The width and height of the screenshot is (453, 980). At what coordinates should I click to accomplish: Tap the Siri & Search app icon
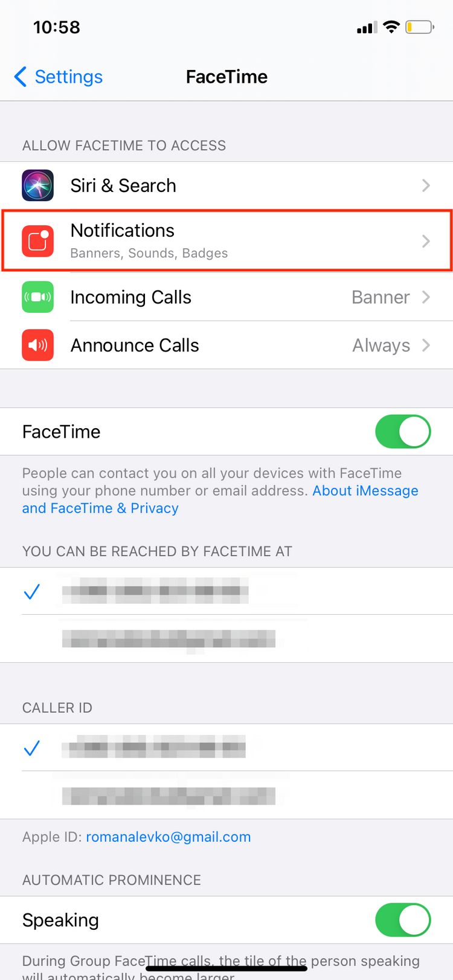38,185
